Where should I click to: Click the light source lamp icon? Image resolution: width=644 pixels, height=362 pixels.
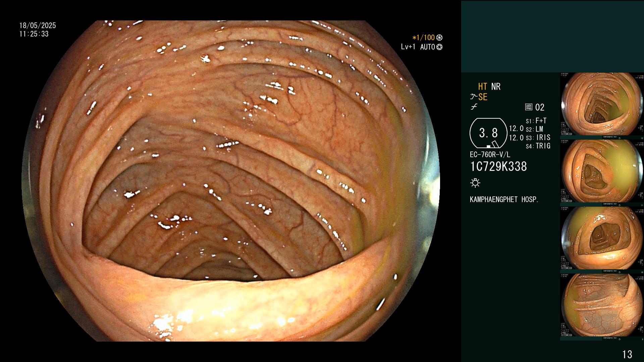click(x=475, y=183)
